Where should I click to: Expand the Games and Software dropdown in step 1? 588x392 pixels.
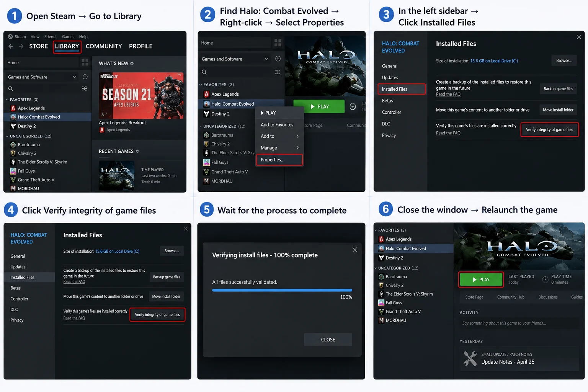tap(75, 77)
